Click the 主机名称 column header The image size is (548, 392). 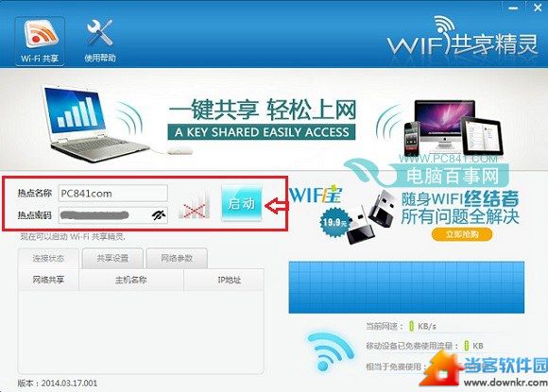click(131, 280)
